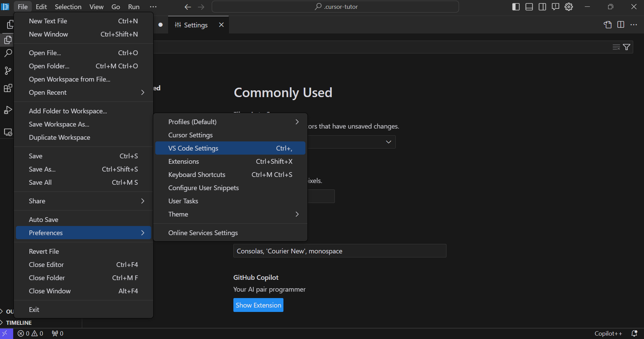
Task: Open the Search view in activity bar
Action: (x=8, y=53)
